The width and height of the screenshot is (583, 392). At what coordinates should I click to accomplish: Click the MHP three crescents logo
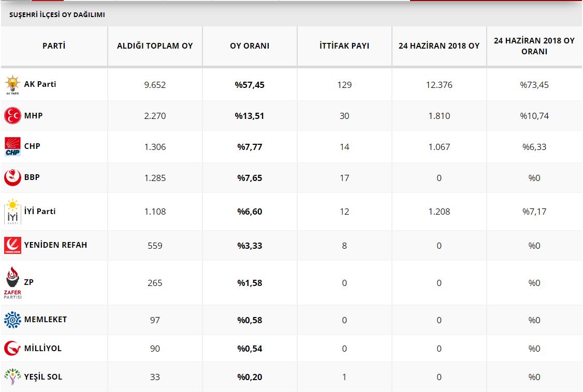pyautogui.click(x=12, y=116)
